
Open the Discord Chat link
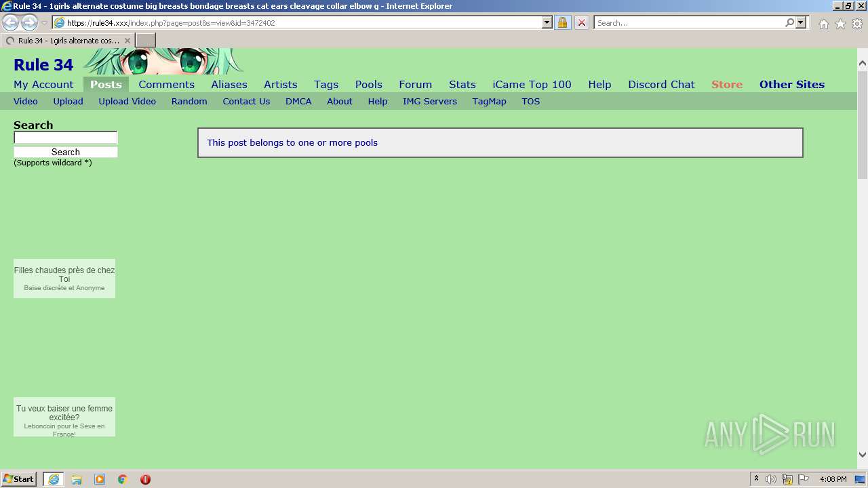click(661, 85)
